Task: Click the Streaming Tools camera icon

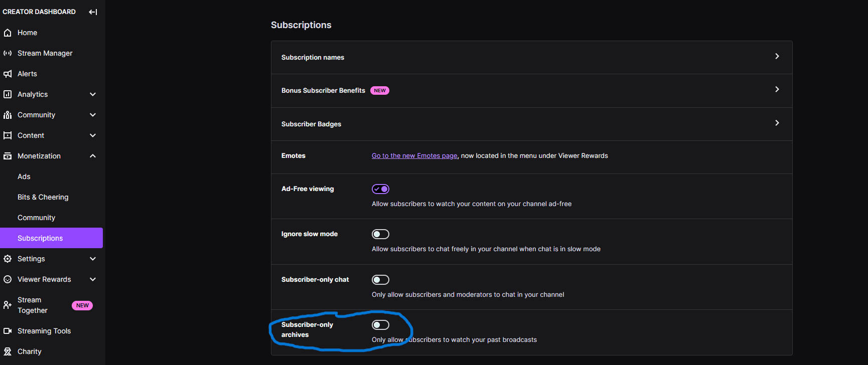Action: tap(8, 331)
